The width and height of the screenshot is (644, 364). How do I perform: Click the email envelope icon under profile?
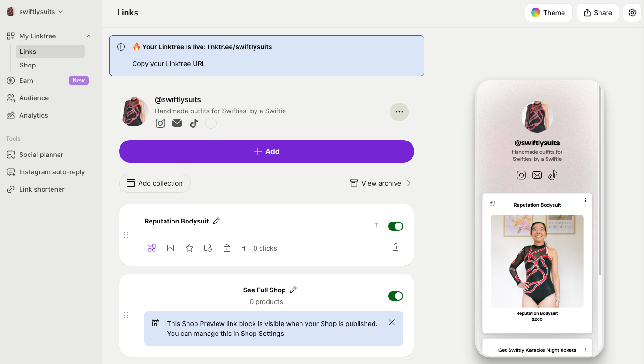(x=177, y=123)
